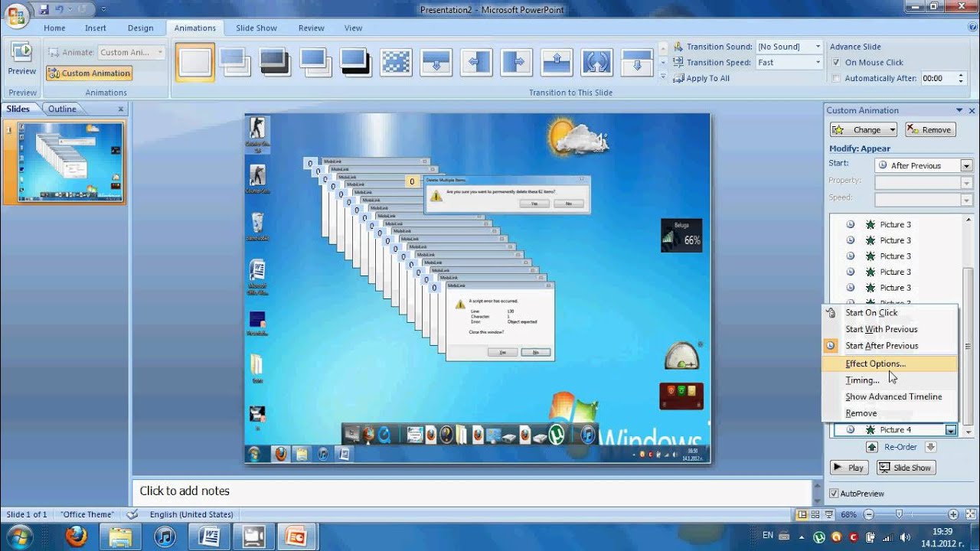Select the No Transition thumbnail
980x551 pixels.
click(x=195, y=62)
